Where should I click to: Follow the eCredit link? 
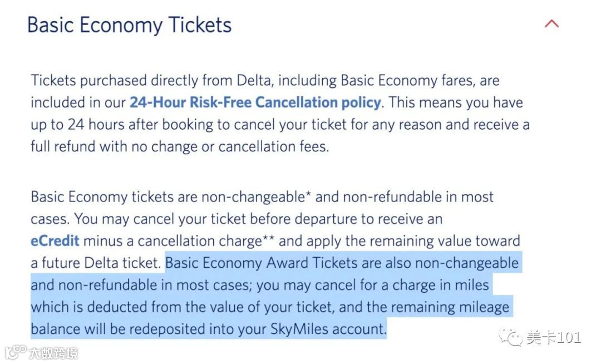coord(55,241)
